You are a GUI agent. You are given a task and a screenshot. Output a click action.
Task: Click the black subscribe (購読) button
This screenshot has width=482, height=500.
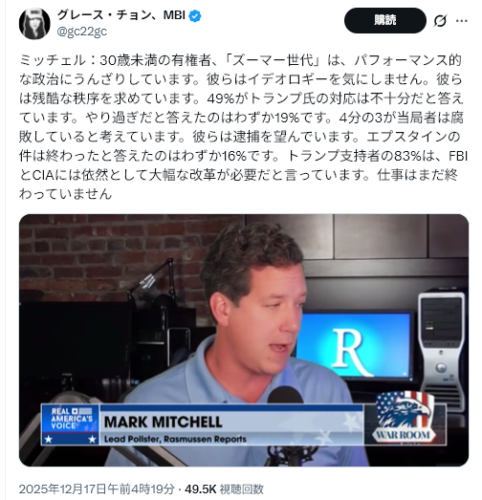tap(385, 20)
